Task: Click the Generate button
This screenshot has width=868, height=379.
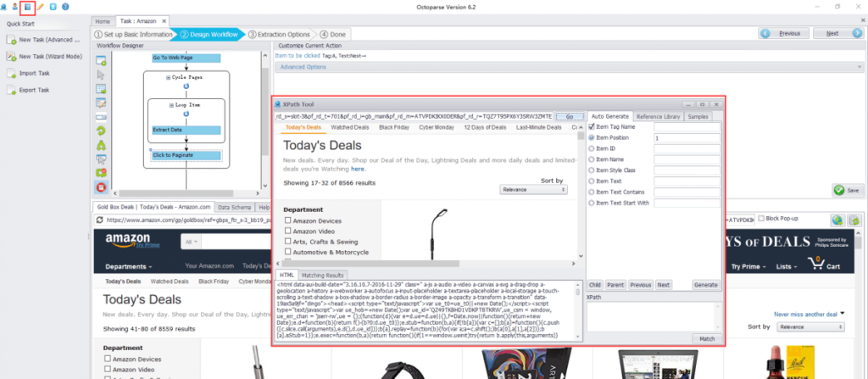Action: click(x=706, y=285)
